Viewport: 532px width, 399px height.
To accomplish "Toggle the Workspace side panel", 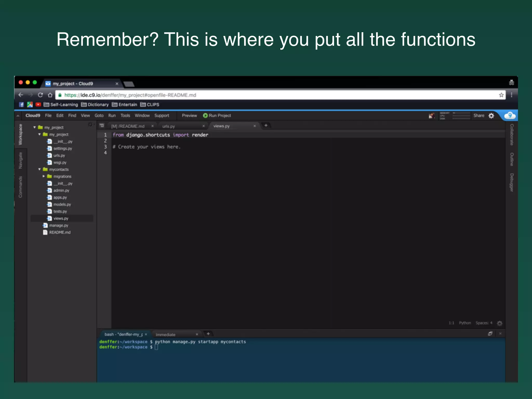I will 20,134.
